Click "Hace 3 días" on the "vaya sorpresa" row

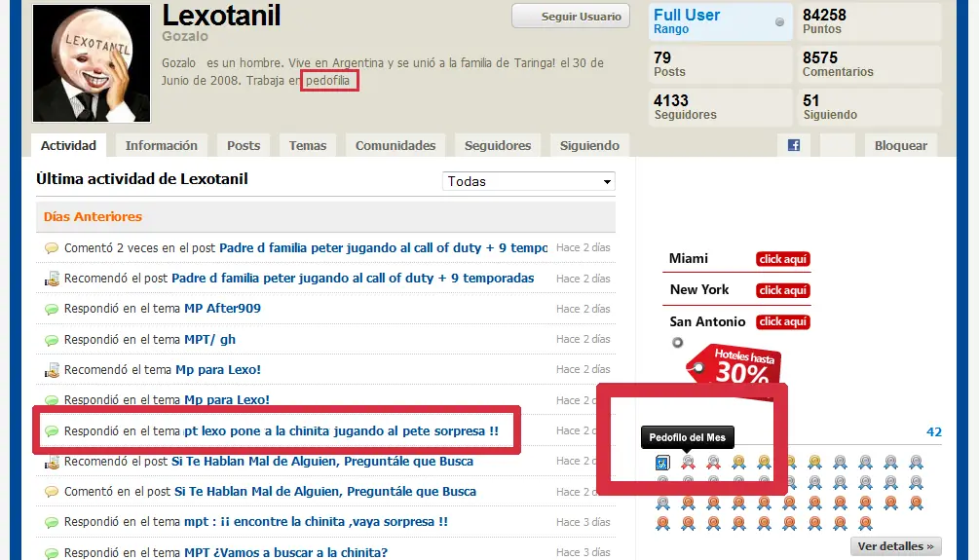pyautogui.click(x=584, y=522)
